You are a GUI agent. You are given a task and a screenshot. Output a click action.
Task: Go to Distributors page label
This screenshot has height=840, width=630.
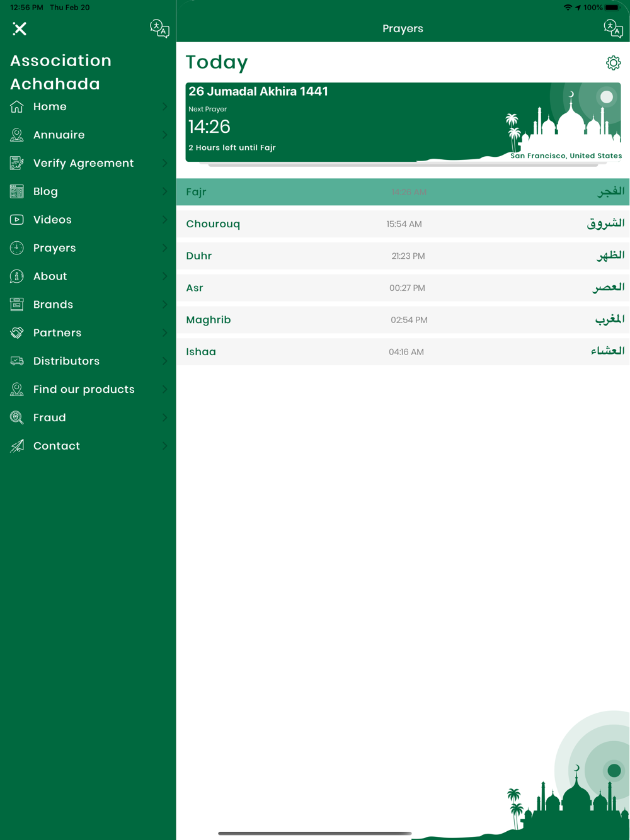click(66, 361)
